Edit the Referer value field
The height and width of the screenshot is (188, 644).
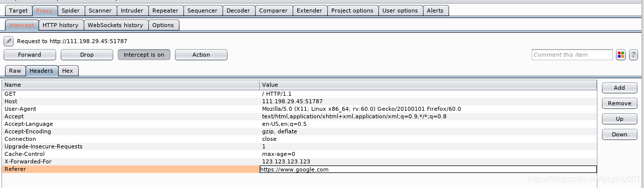[428, 169]
